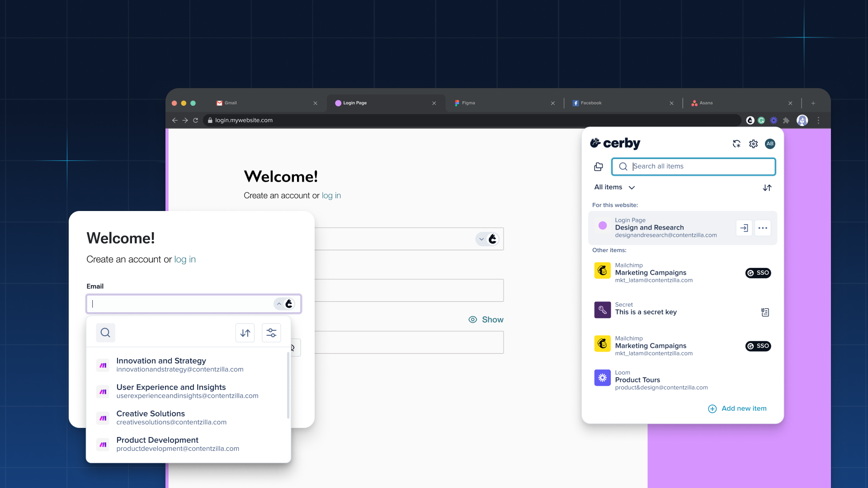This screenshot has width=868, height=488.
Task: Open the AB account avatar menu
Action: coord(770,144)
